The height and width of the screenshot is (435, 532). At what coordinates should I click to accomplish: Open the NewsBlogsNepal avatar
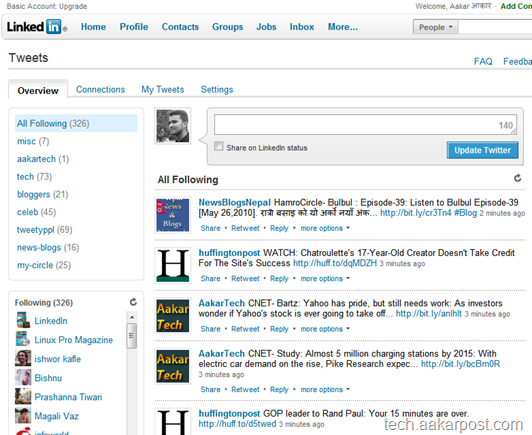coord(173,215)
